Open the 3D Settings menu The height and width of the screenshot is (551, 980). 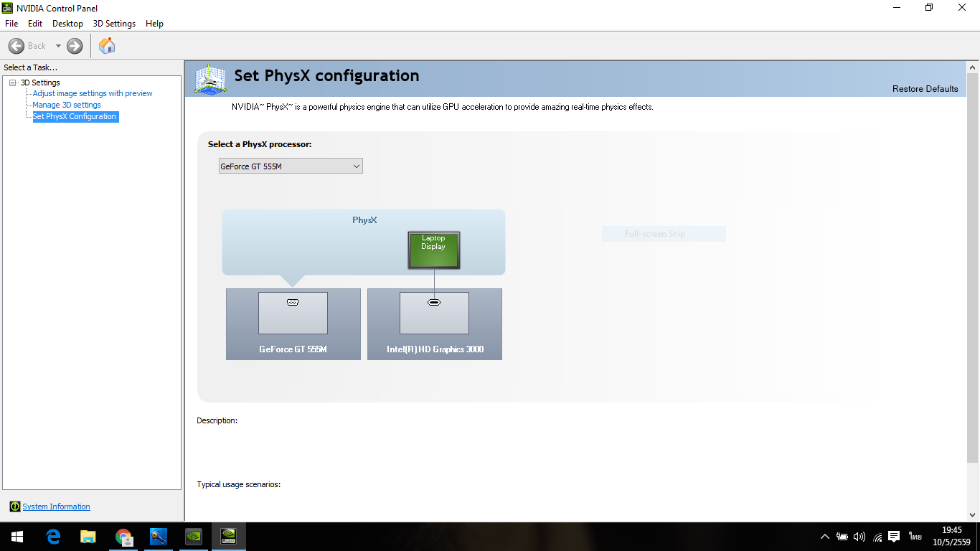point(114,24)
